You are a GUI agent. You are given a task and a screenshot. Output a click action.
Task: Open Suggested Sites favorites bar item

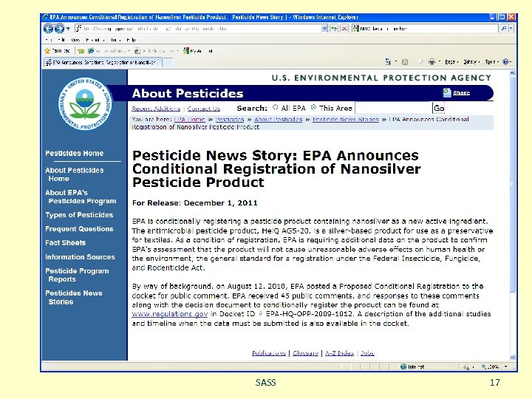[x=109, y=51]
